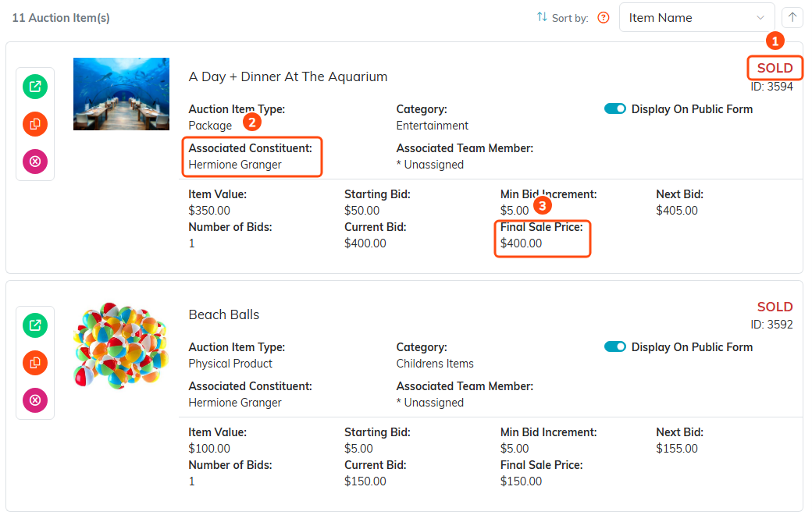Reverse sort order with the up arrow button
Screen dimensions: 812x515
point(792,18)
